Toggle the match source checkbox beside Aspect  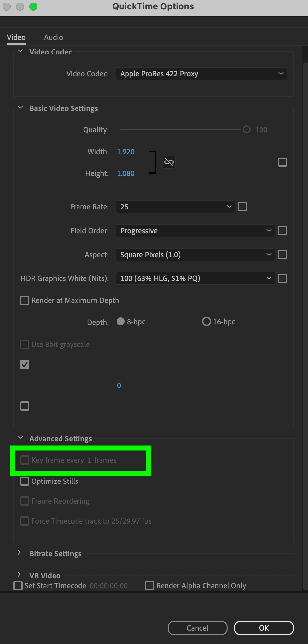point(282,255)
